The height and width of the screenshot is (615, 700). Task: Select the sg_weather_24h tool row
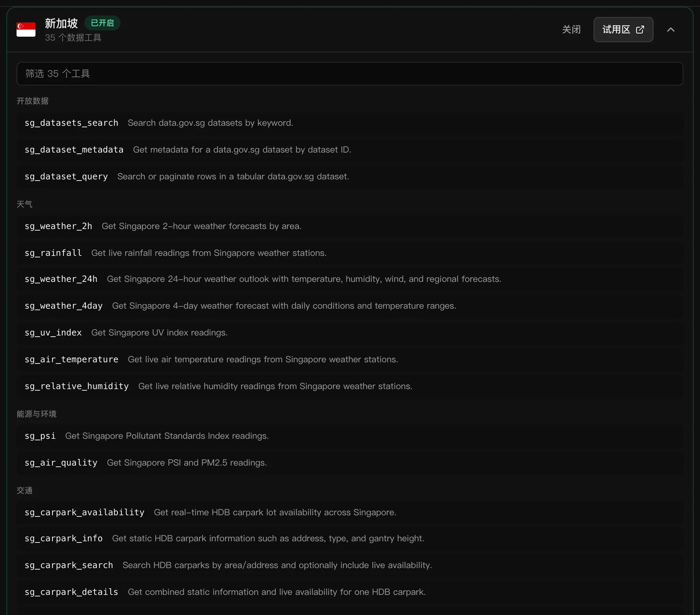click(350, 279)
